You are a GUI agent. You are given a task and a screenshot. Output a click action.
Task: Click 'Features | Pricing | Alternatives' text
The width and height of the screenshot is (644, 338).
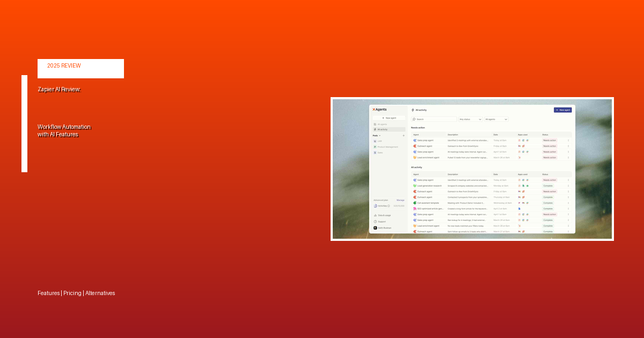tap(76, 293)
